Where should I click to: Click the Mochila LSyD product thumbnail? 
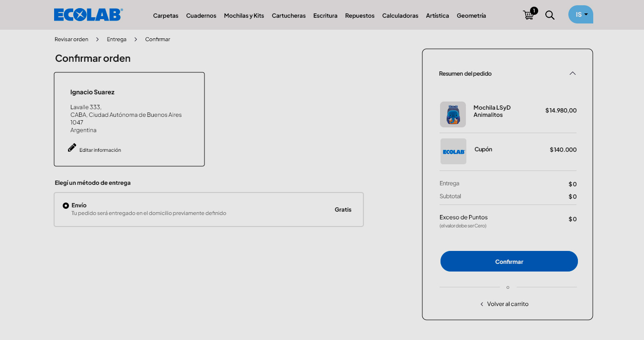pos(452,114)
